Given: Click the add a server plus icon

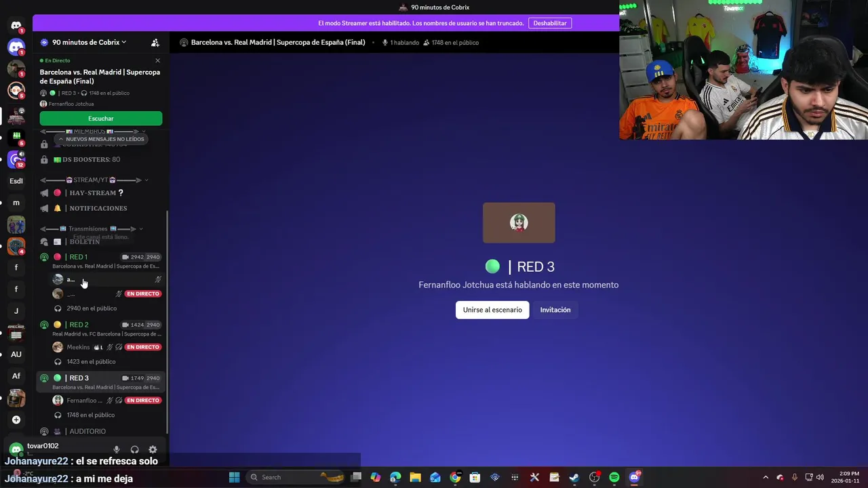Looking at the screenshot, I should coord(16,420).
